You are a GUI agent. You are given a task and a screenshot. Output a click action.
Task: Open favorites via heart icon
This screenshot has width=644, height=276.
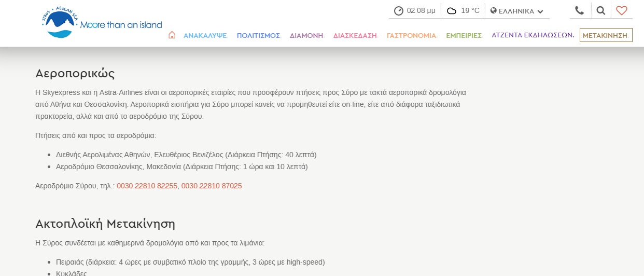tap(621, 10)
